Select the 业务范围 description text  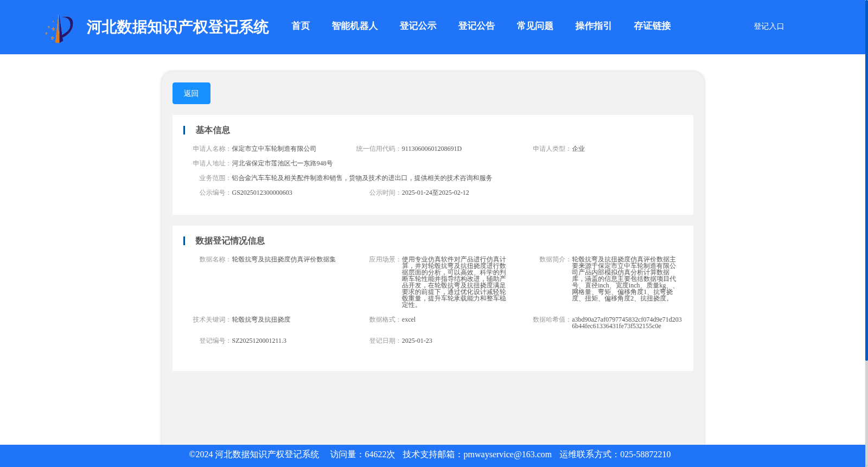(x=362, y=178)
